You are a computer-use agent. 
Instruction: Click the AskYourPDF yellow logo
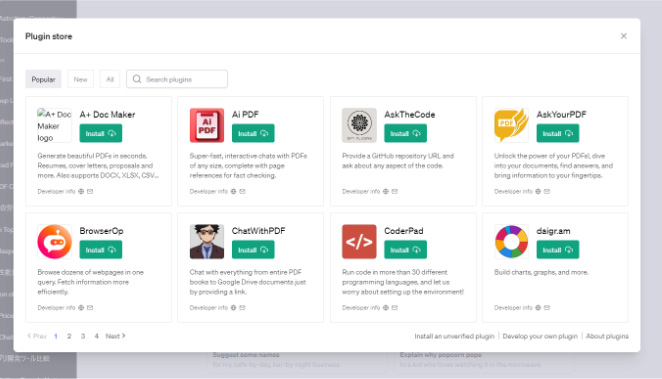point(511,125)
